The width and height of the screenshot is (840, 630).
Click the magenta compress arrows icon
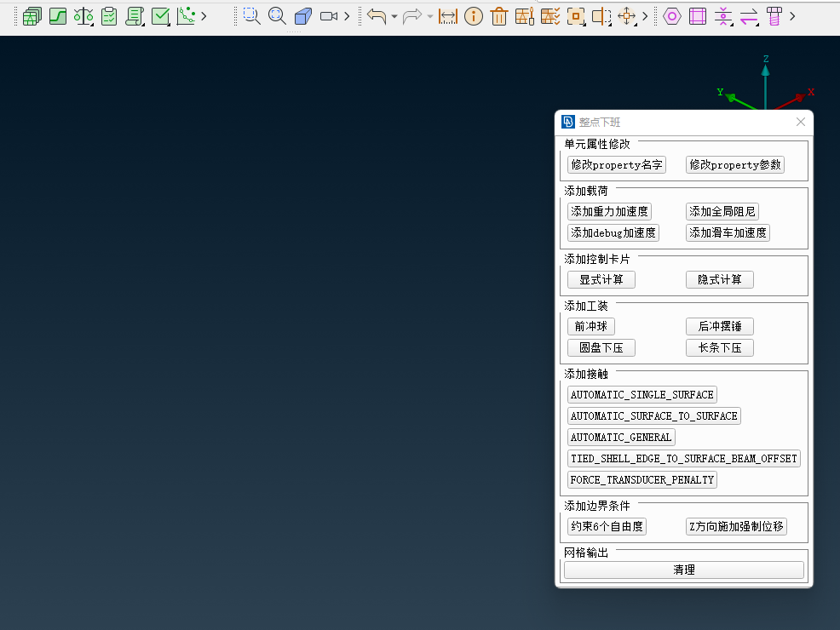[x=723, y=16]
